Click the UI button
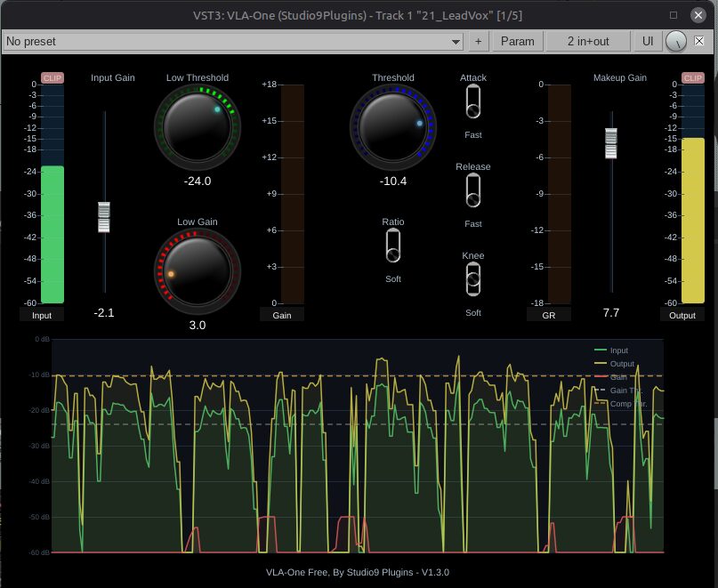This screenshot has width=718, height=588. coord(648,42)
